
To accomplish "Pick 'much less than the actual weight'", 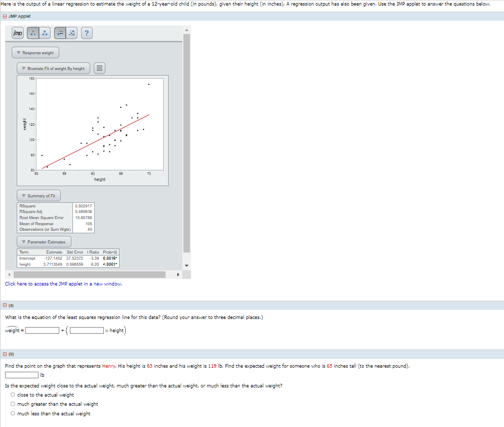I will point(12,413).
